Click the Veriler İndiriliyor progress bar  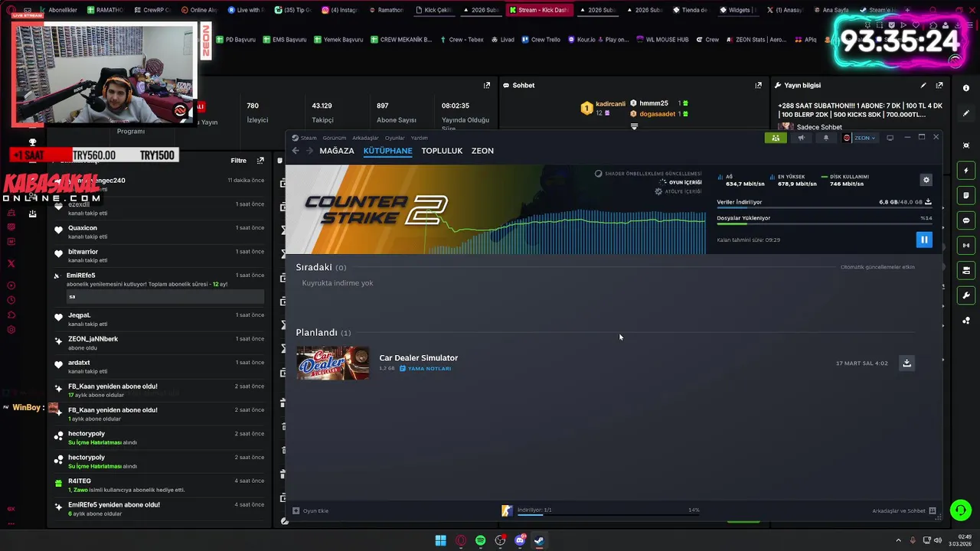tap(824, 207)
